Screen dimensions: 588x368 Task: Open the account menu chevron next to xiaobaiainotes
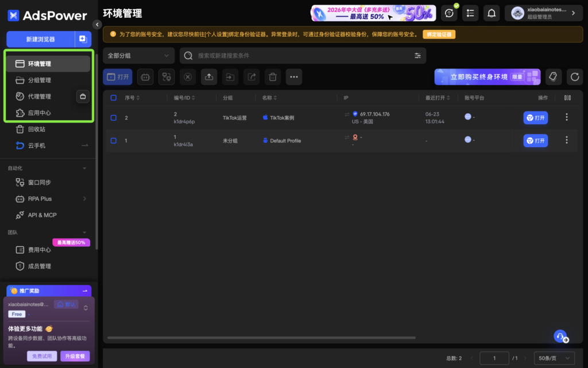tap(574, 13)
